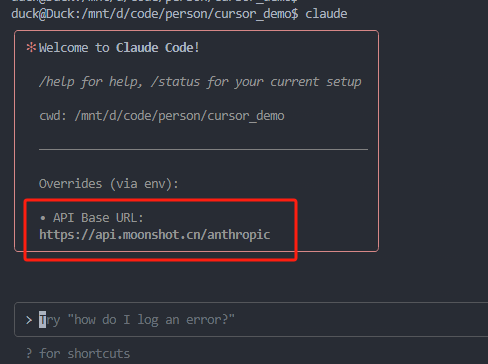This screenshot has width=488, height=364.
Task: Click the horizontal divider line in welcome box
Action: [x=203, y=150]
